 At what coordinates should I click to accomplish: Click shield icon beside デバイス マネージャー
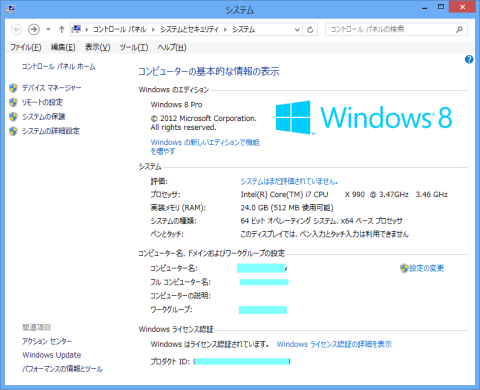[x=13, y=88]
